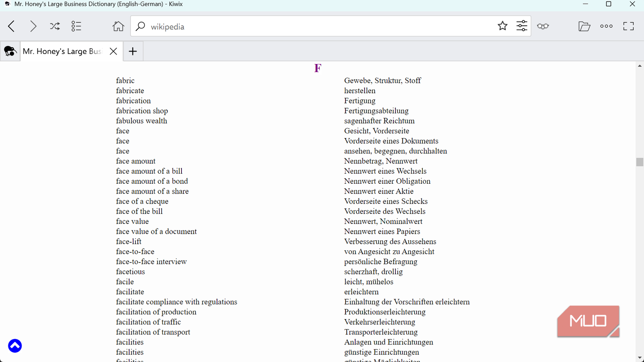Close the Mr. Honey's dictionary tab
Image resolution: width=644 pixels, height=362 pixels.
113,51
